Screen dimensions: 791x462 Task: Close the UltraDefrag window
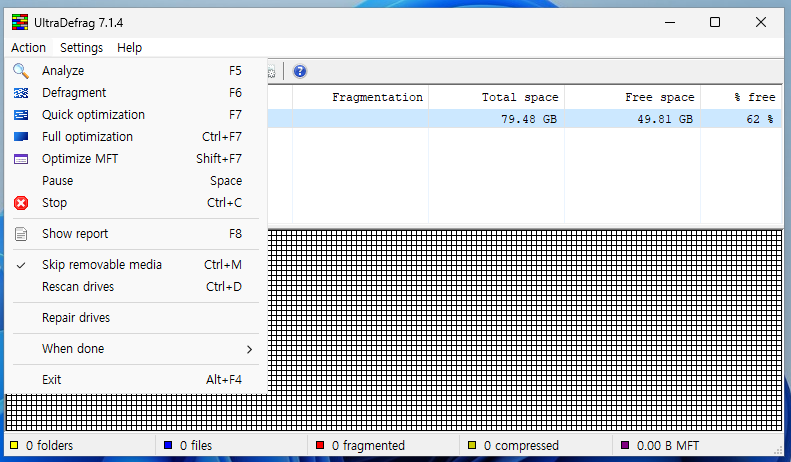[x=761, y=22]
